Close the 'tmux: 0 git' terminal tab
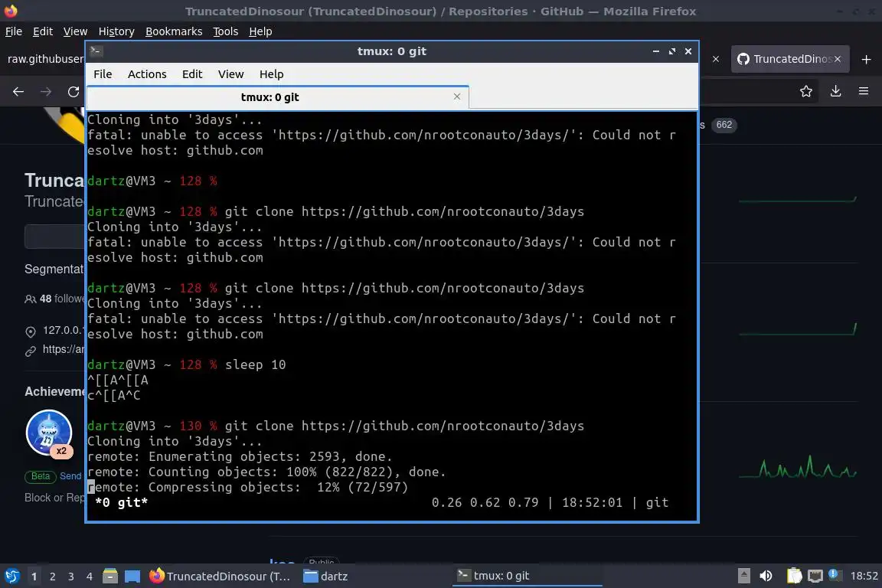 457,96
